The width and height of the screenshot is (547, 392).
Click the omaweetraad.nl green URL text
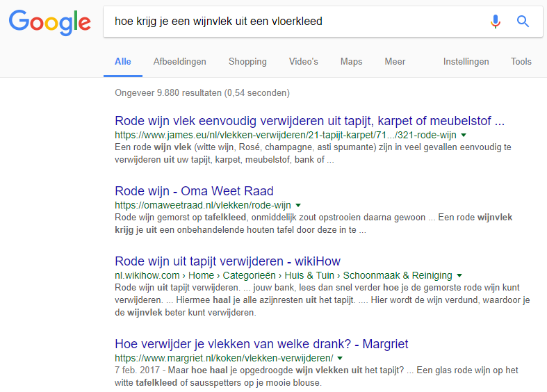coord(203,206)
